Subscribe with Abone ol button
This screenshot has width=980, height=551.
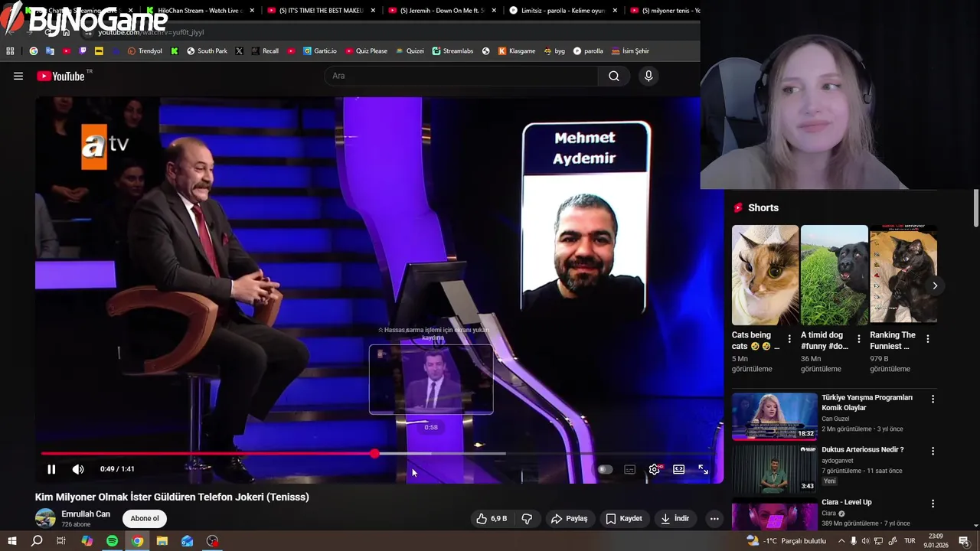pyautogui.click(x=145, y=518)
